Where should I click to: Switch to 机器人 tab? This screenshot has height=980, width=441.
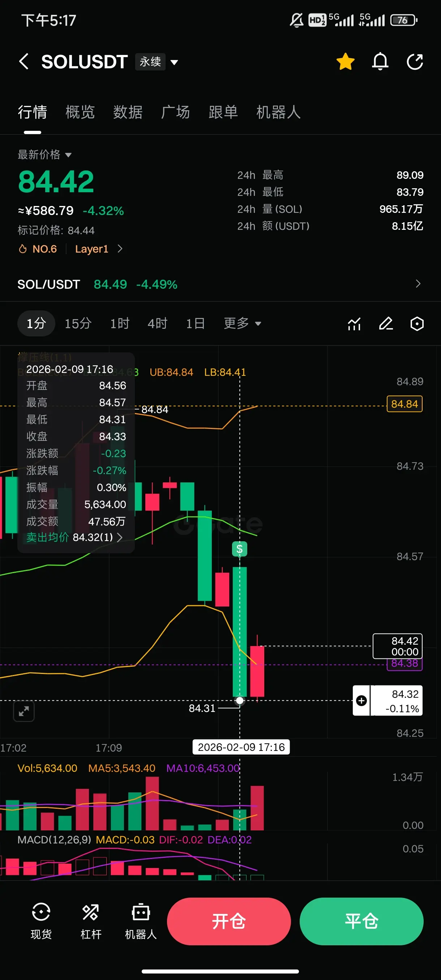[x=279, y=112]
